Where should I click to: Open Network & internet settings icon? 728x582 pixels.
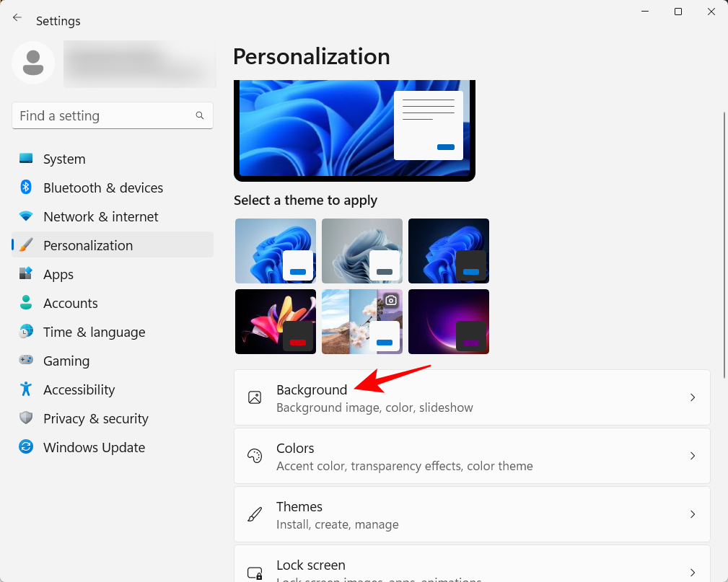tap(26, 216)
